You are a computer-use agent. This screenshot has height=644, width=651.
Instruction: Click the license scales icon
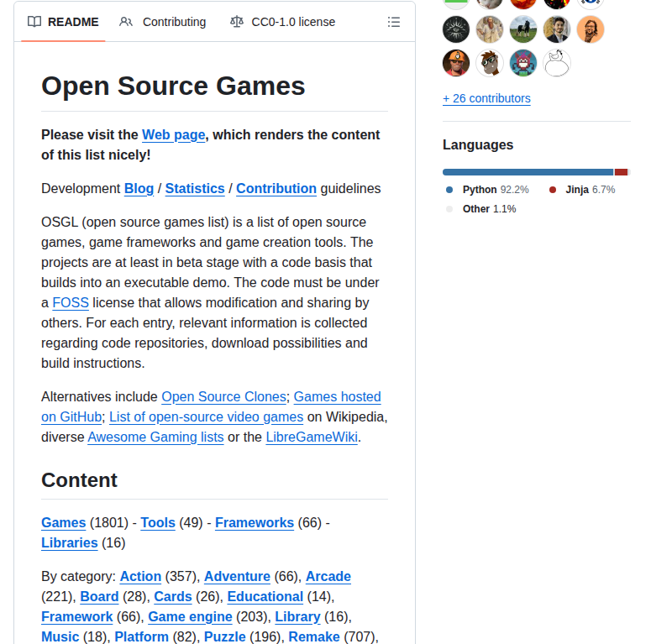(237, 22)
